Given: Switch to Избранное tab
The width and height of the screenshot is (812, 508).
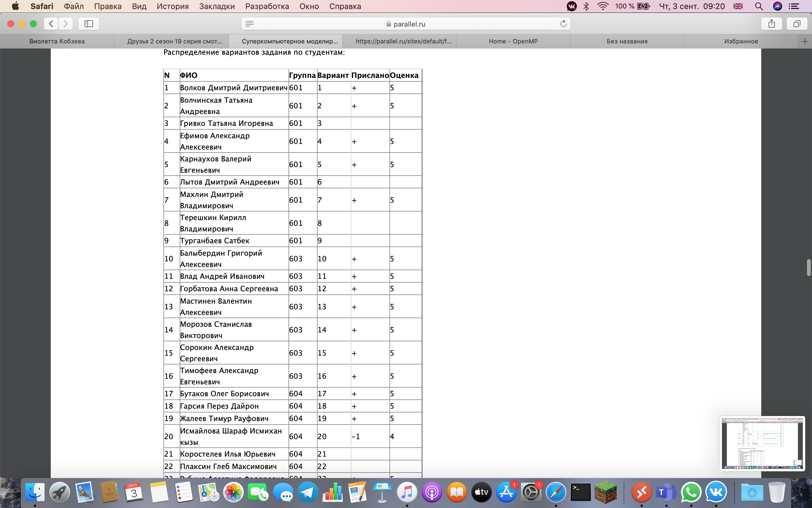Looking at the screenshot, I should click(741, 41).
